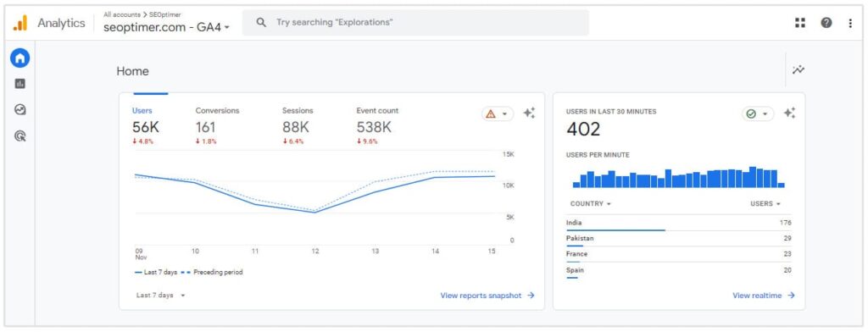Open the Explore sidebar icon
Image resolution: width=868 pixels, height=332 pixels.
point(20,109)
